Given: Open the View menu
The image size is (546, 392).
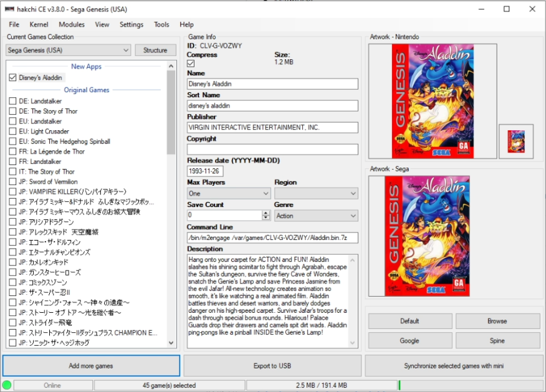Looking at the screenshot, I should pyautogui.click(x=102, y=24).
